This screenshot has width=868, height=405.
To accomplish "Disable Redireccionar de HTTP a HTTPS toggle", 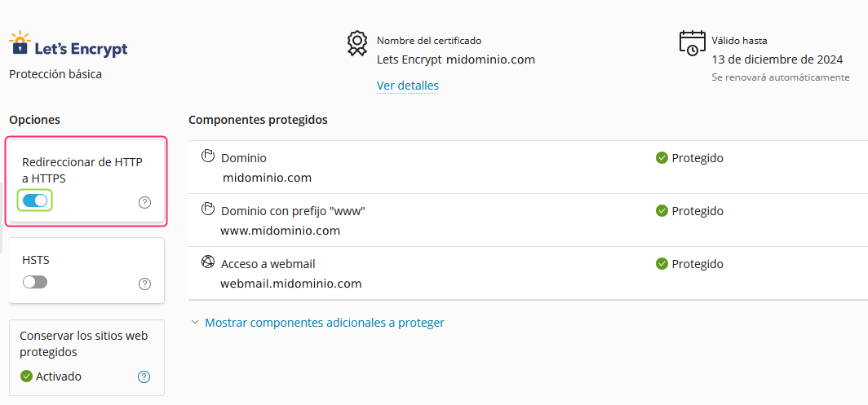I will 35,200.
